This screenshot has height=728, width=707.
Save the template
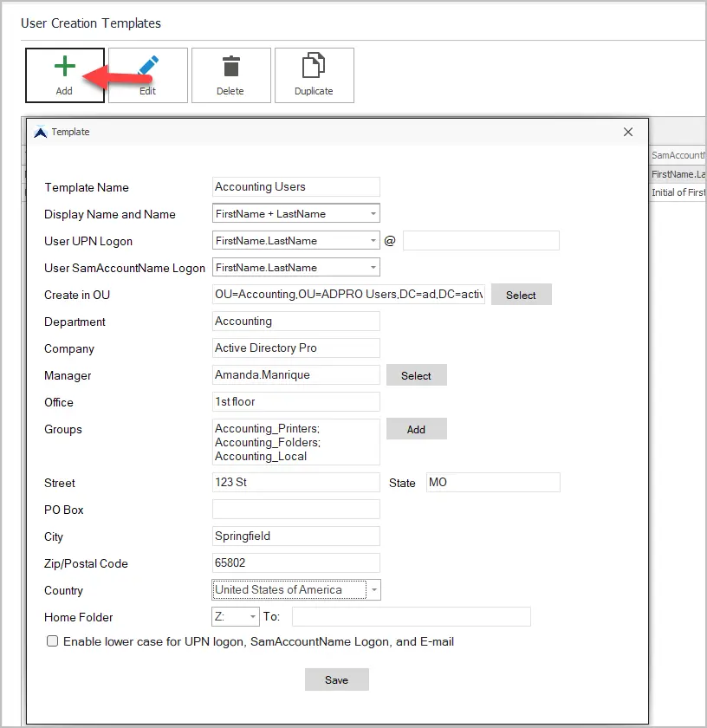(x=336, y=679)
